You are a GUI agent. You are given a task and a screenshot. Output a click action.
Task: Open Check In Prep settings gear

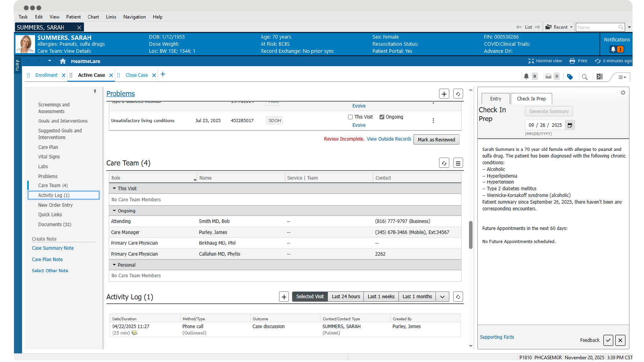(623, 93)
